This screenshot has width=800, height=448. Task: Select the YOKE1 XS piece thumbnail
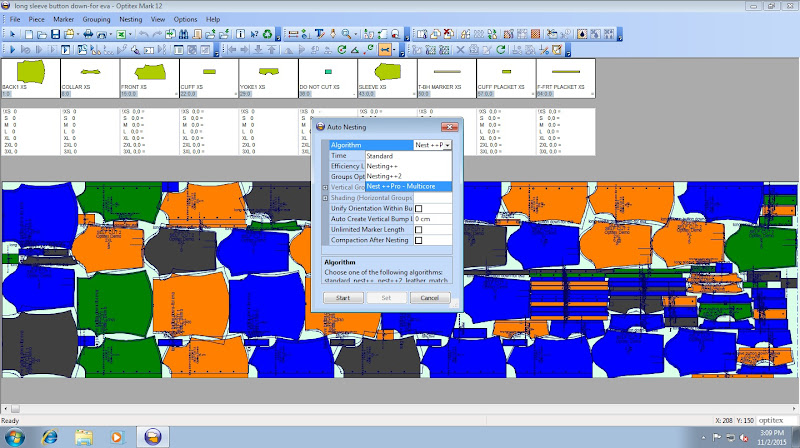click(x=268, y=78)
